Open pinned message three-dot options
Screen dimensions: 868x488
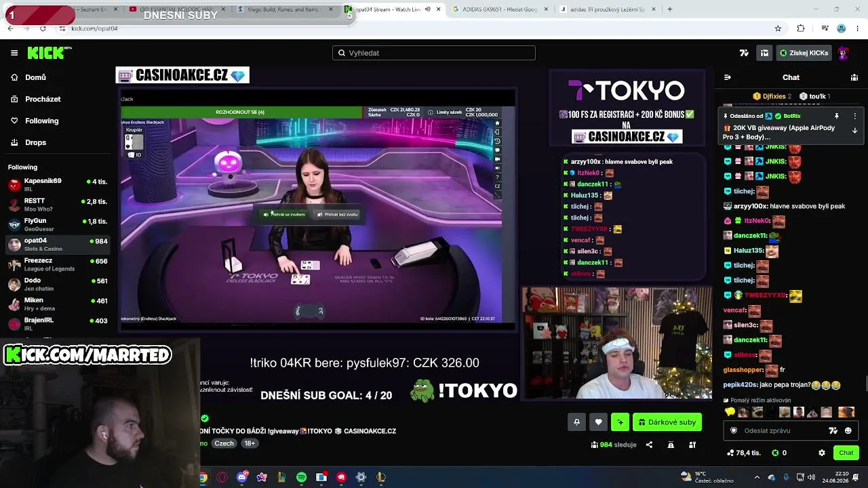(854, 116)
